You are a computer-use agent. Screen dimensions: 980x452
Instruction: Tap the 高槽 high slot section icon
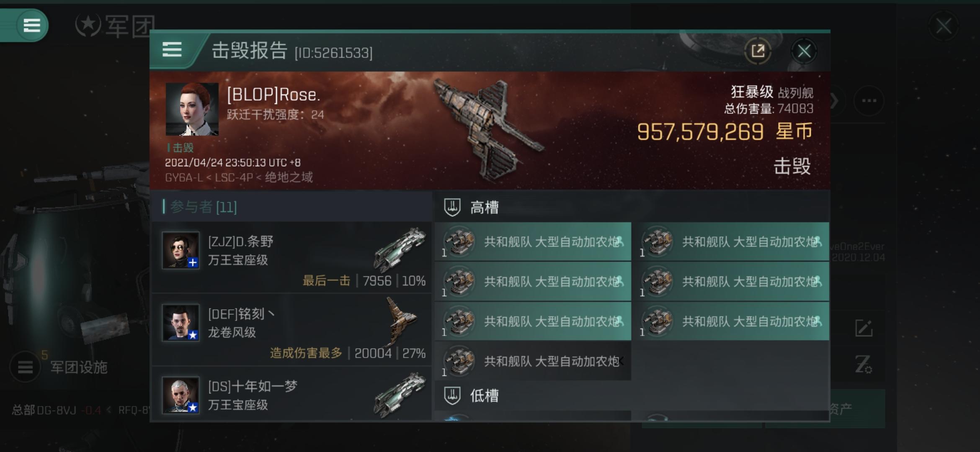(452, 207)
